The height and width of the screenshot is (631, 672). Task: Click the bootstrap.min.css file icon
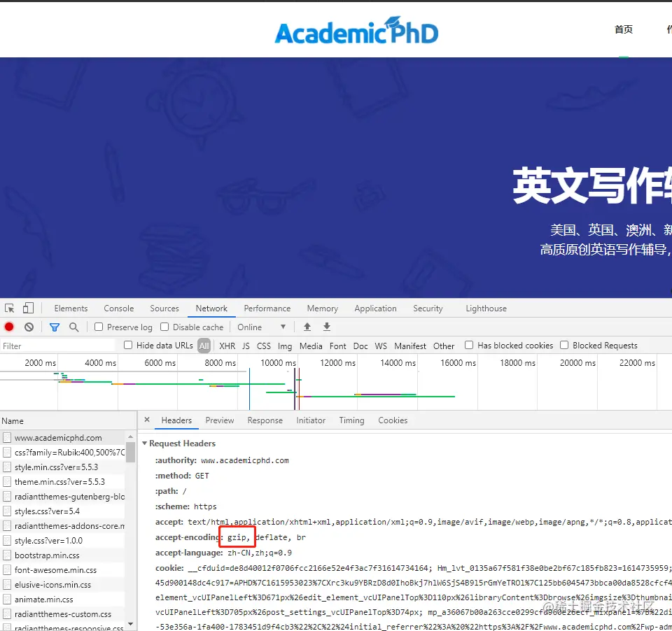pyautogui.click(x=7, y=555)
